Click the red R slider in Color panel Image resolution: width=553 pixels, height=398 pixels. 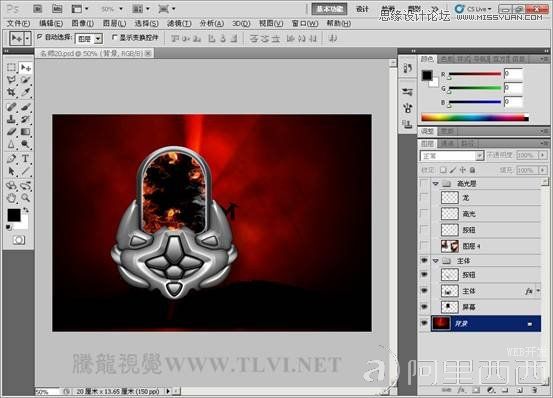click(474, 74)
